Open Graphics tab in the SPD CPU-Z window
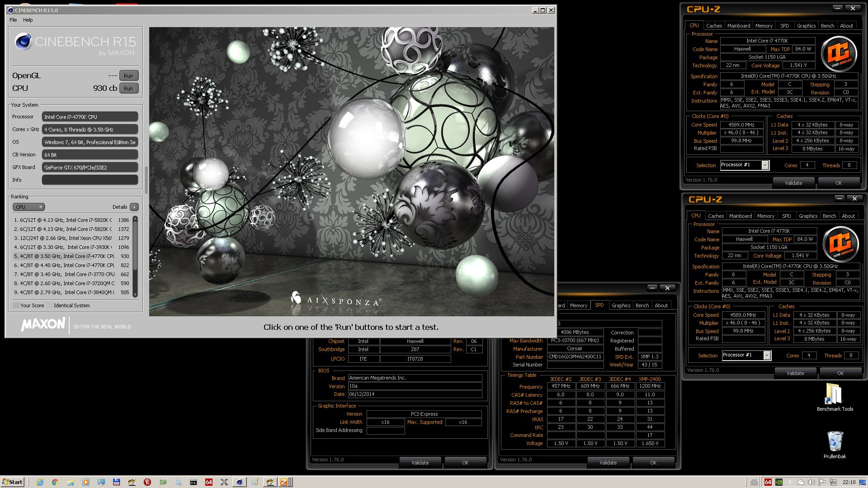The image size is (868, 488). coord(621,305)
